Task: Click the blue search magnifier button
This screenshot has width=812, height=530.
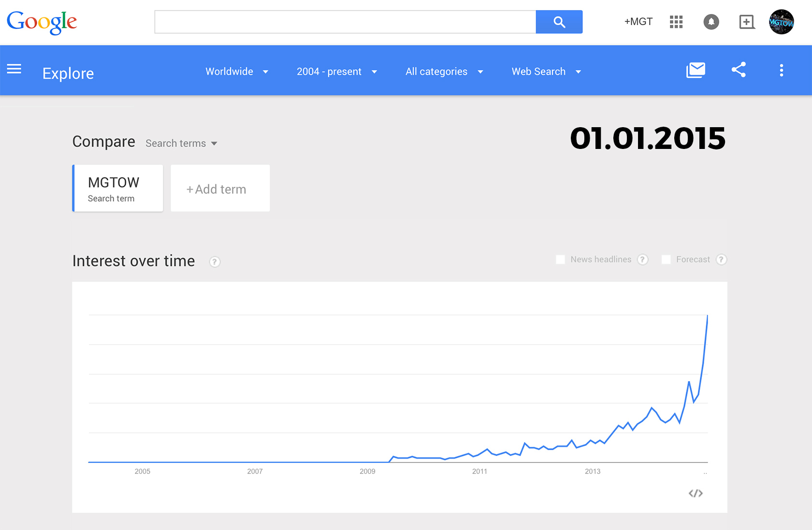Action: (x=559, y=22)
